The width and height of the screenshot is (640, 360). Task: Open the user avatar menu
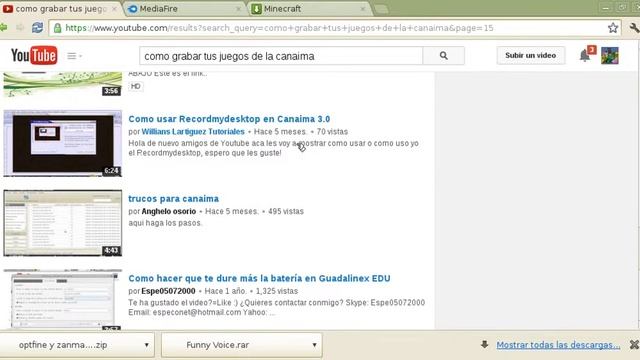(610, 56)
